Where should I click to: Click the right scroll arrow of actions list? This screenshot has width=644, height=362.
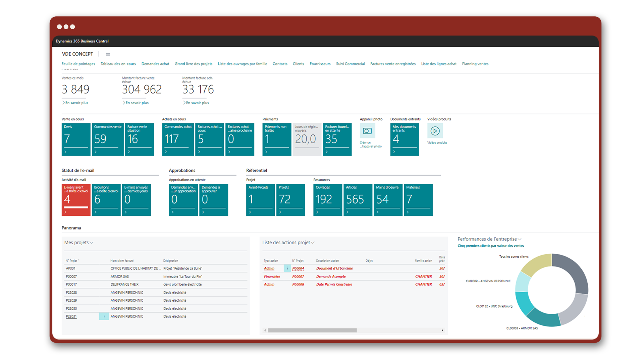(442, 330)
